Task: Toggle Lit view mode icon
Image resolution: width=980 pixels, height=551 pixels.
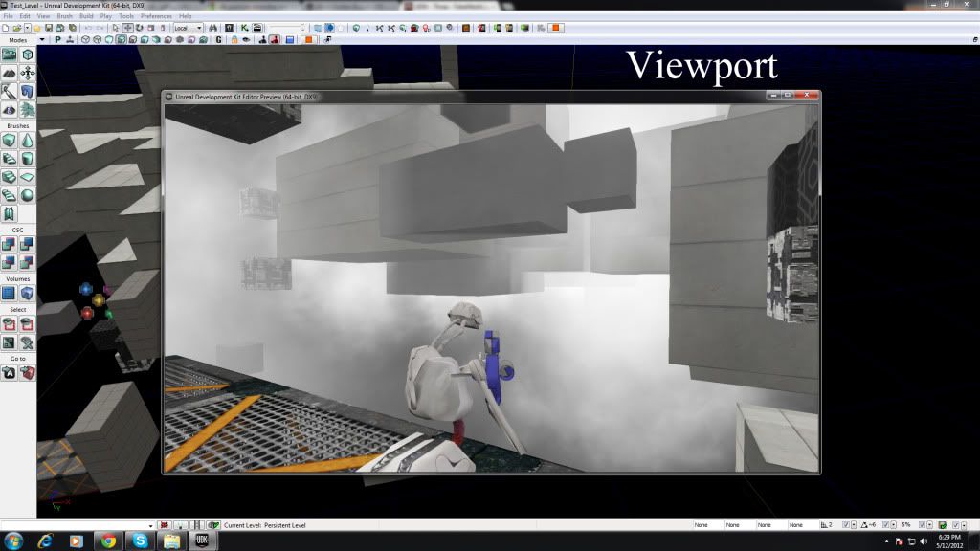Action: 121,39
